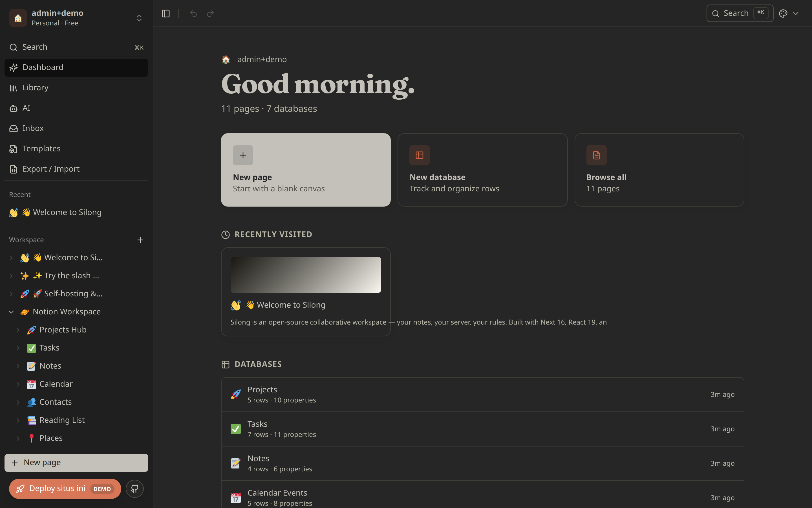
Task: Open the Notes database row
Action: coord(482,464)
